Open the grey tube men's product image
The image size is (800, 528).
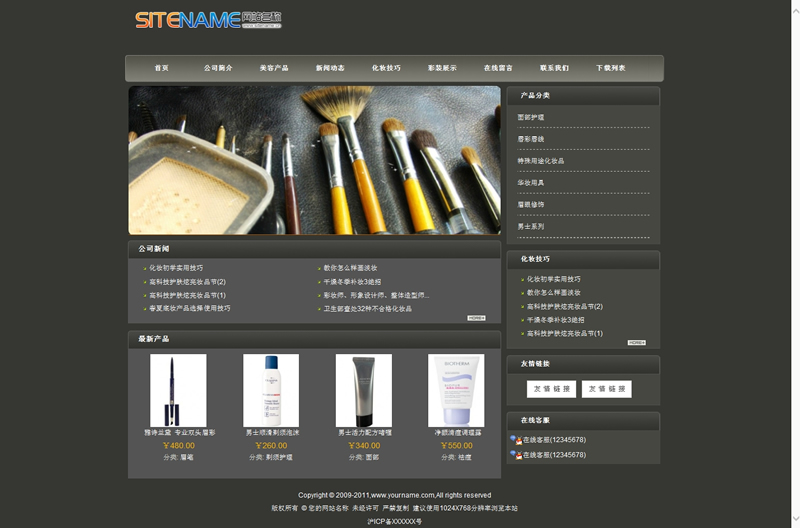coord(364,390)
